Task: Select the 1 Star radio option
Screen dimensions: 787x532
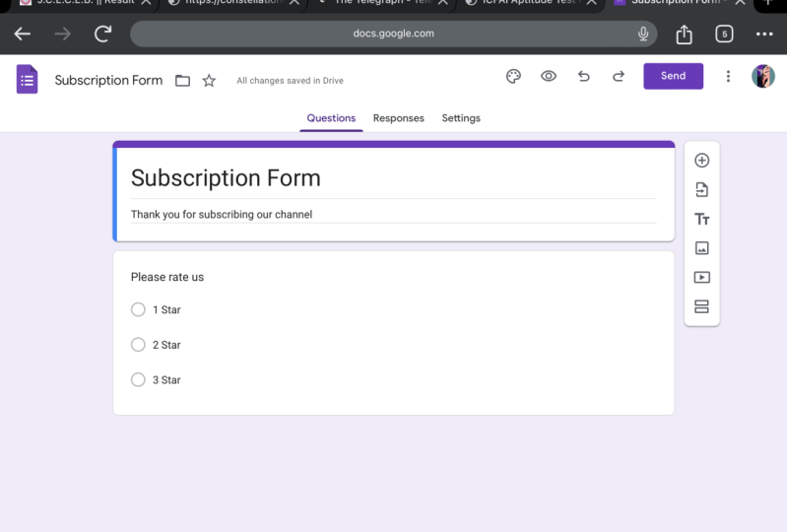Action: (x=138, y=309)
